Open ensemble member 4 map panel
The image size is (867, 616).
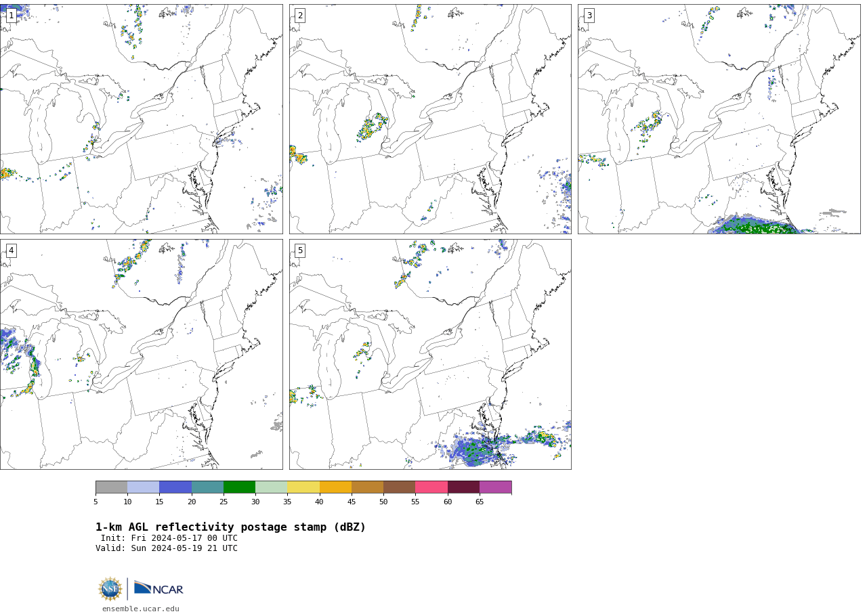(141, 354)
